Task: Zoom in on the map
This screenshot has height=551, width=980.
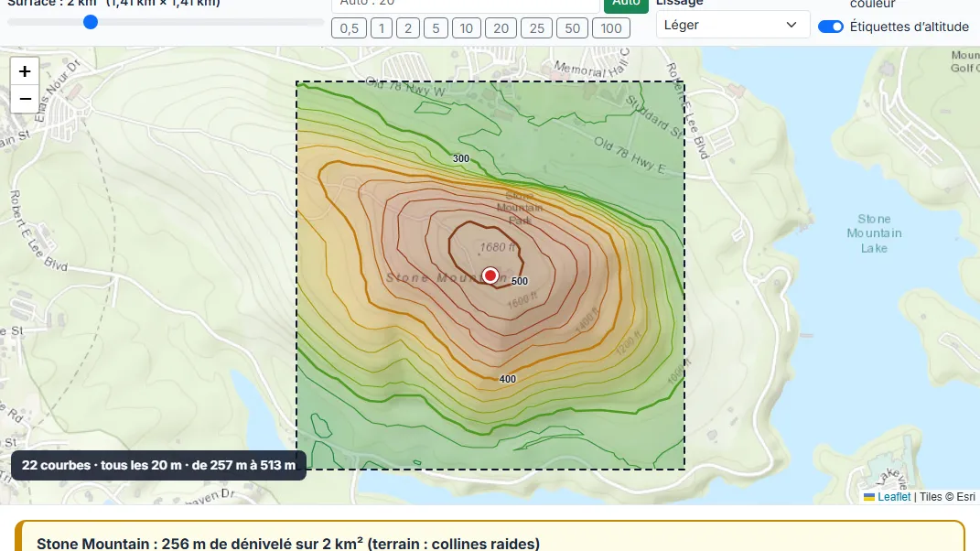Action: 25,71
